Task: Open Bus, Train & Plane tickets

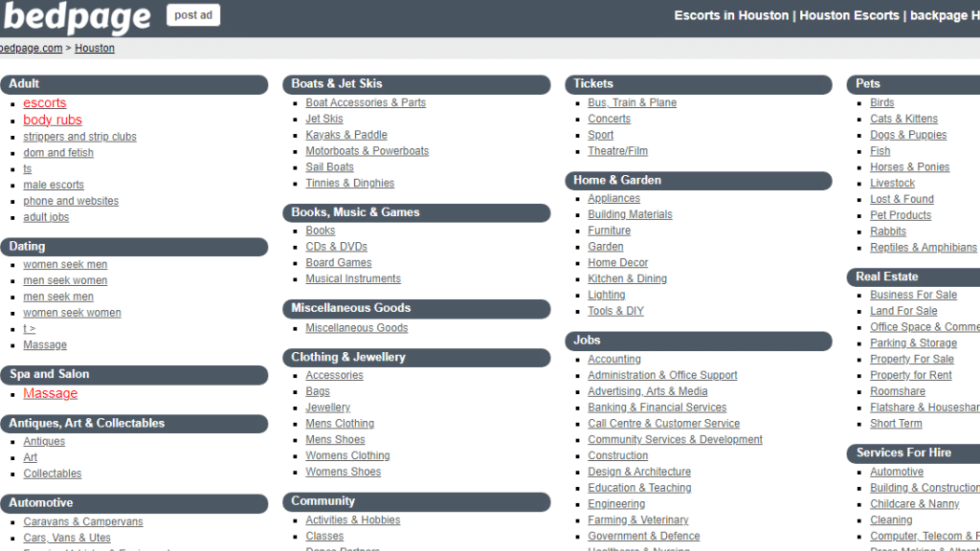Action: [x=632, y=102]
